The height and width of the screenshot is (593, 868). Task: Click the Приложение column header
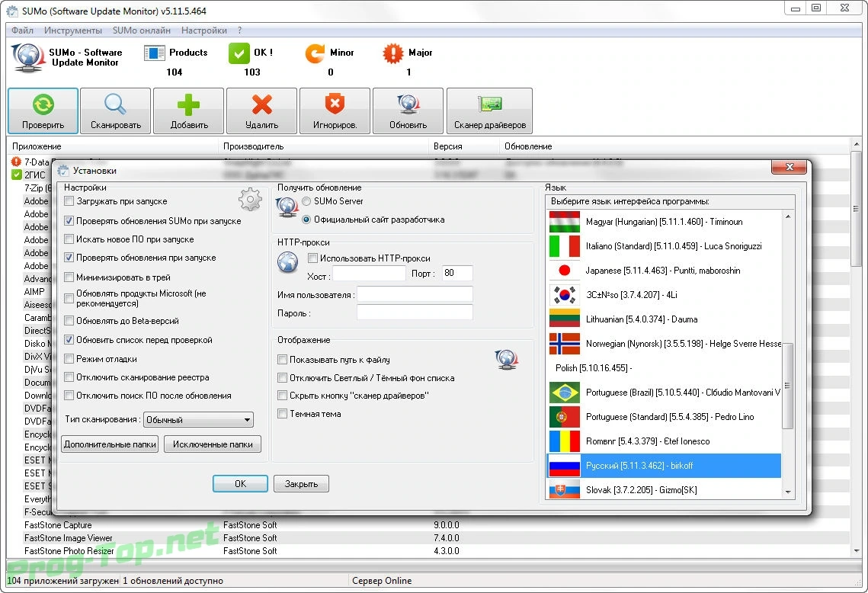pos(113,146)
